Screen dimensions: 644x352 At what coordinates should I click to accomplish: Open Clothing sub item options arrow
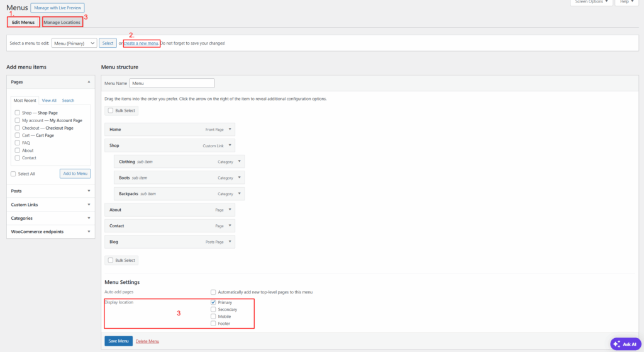239,162
